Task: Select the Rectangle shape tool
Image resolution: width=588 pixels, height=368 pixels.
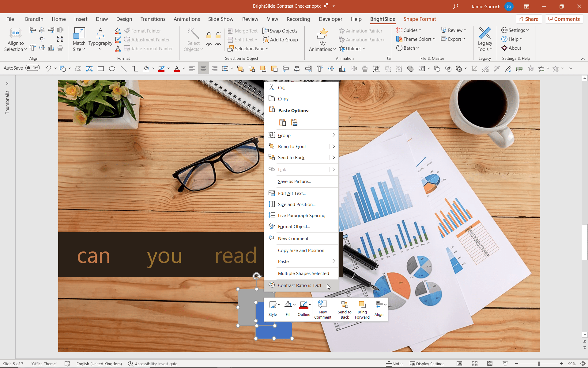Action: point(100,69)
